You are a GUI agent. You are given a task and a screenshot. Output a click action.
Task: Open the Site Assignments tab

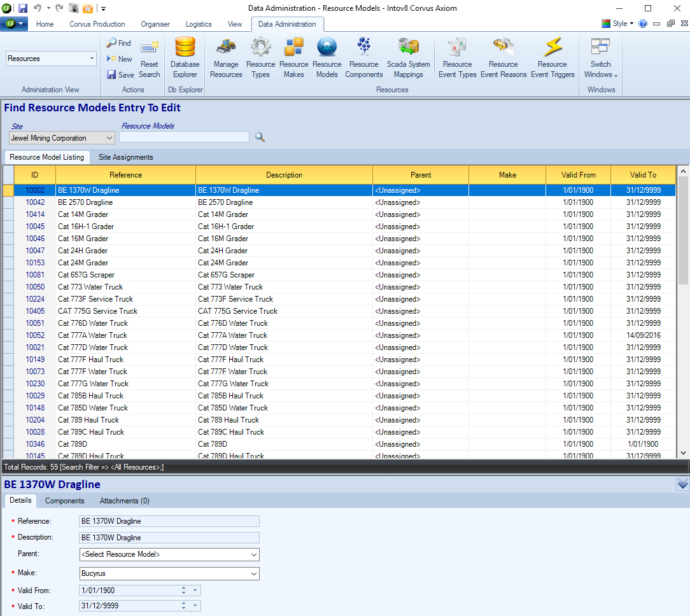pyautogui.click(x=126, y=157)
